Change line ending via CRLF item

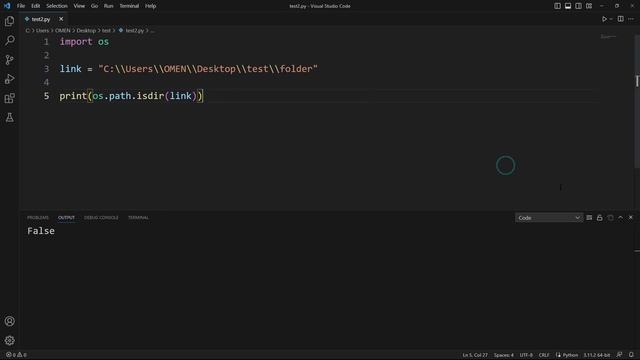pyautogui.click(x=544, y=355)
